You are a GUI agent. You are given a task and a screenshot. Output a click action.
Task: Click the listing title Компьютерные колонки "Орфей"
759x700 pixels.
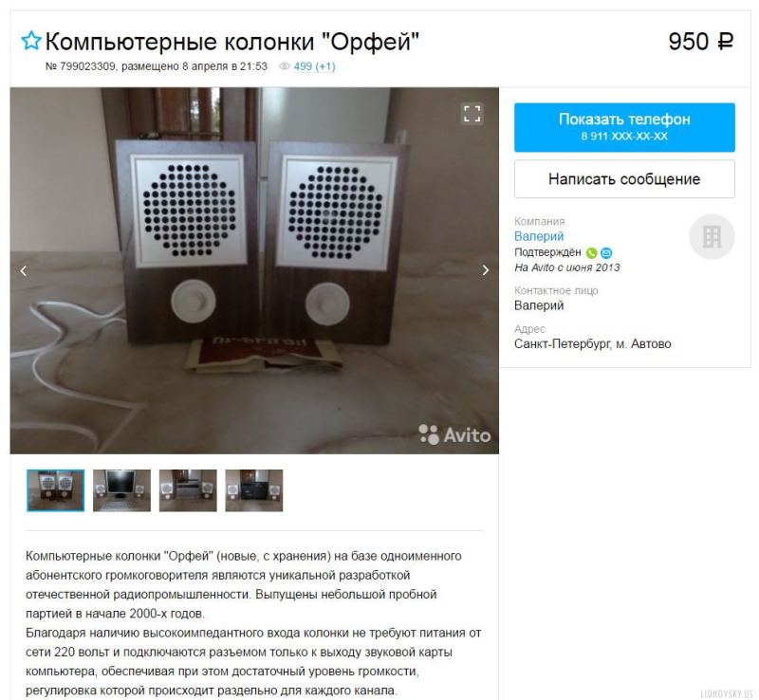pyautogui.click(x=231, y=41)
